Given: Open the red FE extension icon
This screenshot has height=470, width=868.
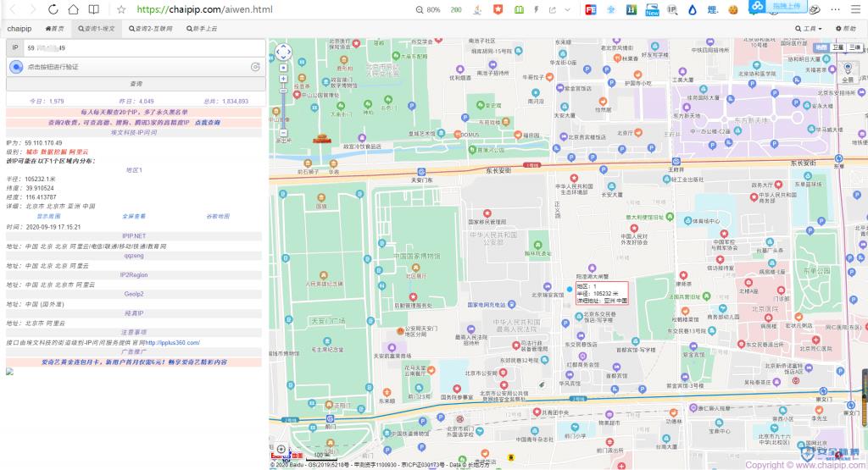Looking at the screenshot, I should tap(591, 9).
